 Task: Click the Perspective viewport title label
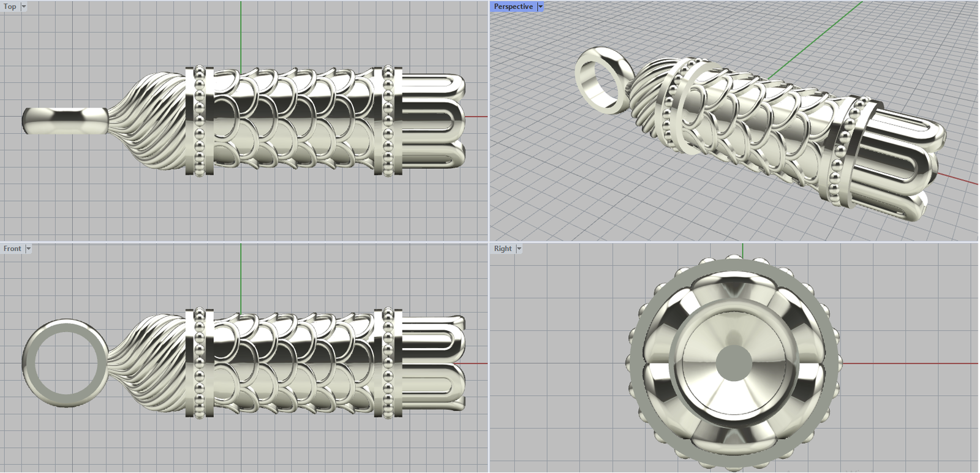[513, 7]
